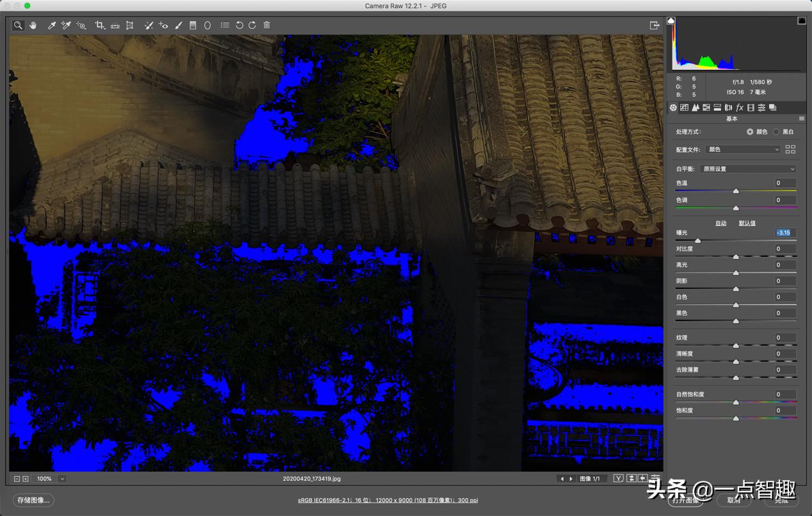Click the 存储图像 save image button
Image resolution: width=812 pixels, height=516 pixels.
tap(33, 500)
